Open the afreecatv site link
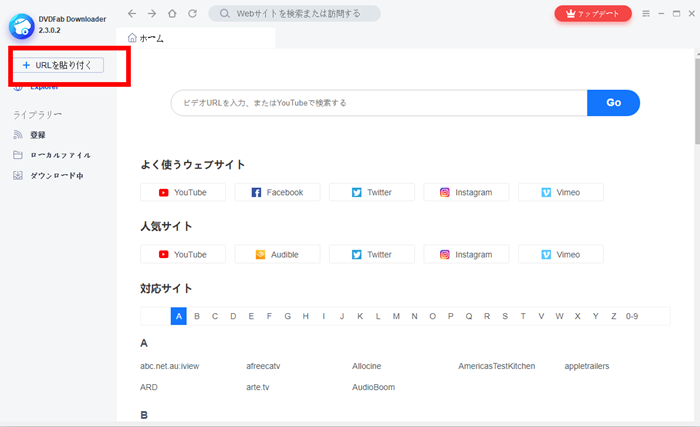Screen dimensions: 700x427 click(263, 366)
